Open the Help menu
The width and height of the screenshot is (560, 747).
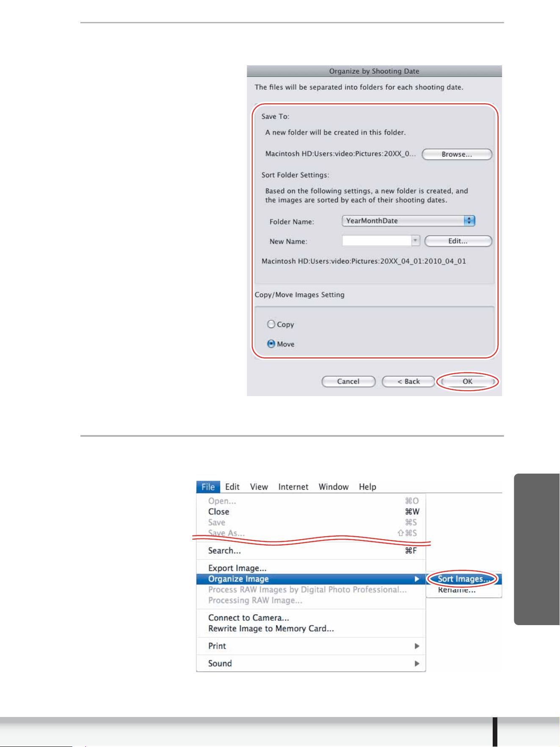[x=367, y=487]
